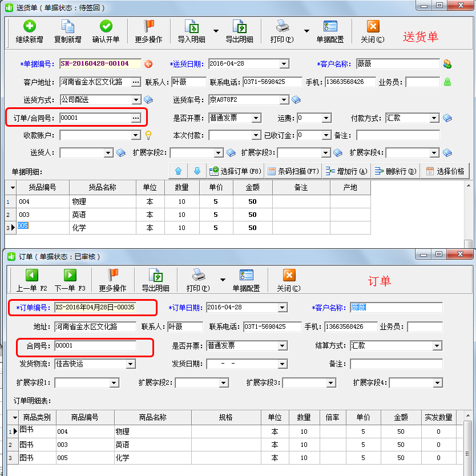Click the 备注 input field in delivery note
The width and height of the screenshot is (476, 476).
click(398, 135)
